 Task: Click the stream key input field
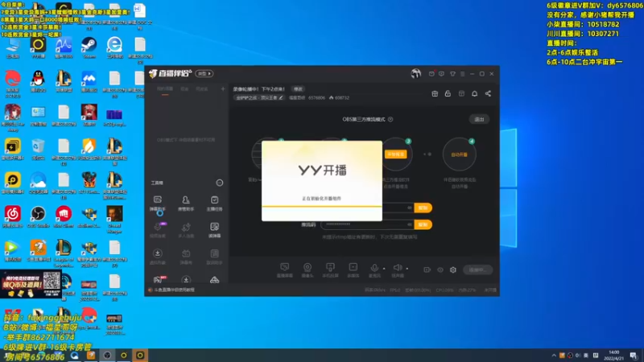[x=367, y=224]
